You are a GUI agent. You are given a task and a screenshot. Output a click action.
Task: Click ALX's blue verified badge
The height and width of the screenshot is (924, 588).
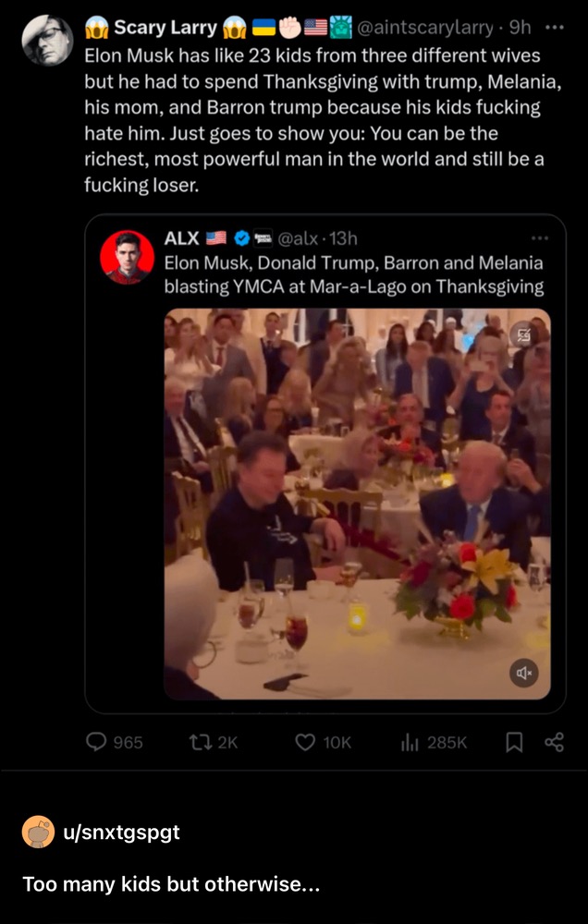(x=242, y=238)
